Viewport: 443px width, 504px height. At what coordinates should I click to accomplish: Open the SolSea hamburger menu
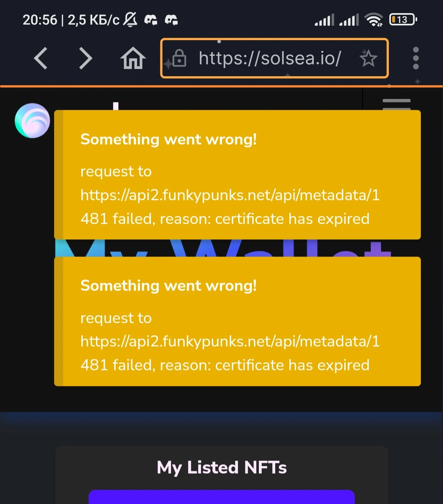396,104
